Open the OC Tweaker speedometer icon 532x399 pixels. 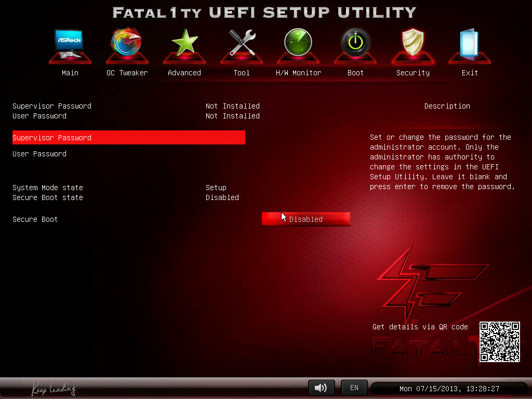(x=127, y=46)
